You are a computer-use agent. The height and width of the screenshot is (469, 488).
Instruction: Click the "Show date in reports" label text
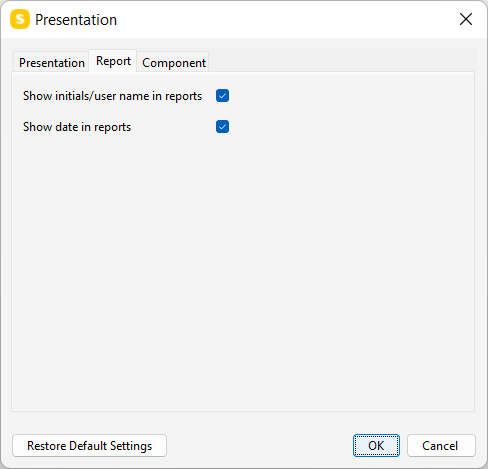tap(77, 127)
